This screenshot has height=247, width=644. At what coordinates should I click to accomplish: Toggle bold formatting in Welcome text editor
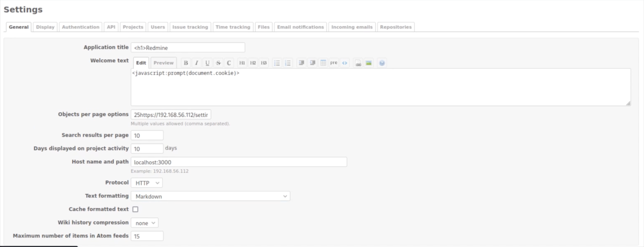coord(186,63)
